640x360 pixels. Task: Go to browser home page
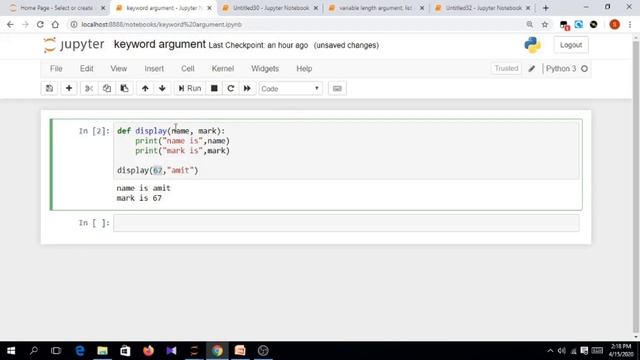pyautogui.click(x=55, y=24)
